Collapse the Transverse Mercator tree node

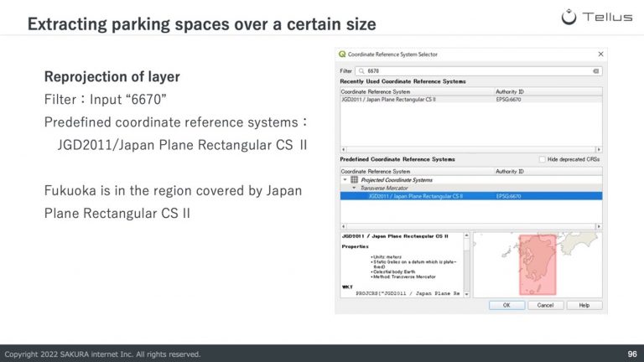[354, 188]
